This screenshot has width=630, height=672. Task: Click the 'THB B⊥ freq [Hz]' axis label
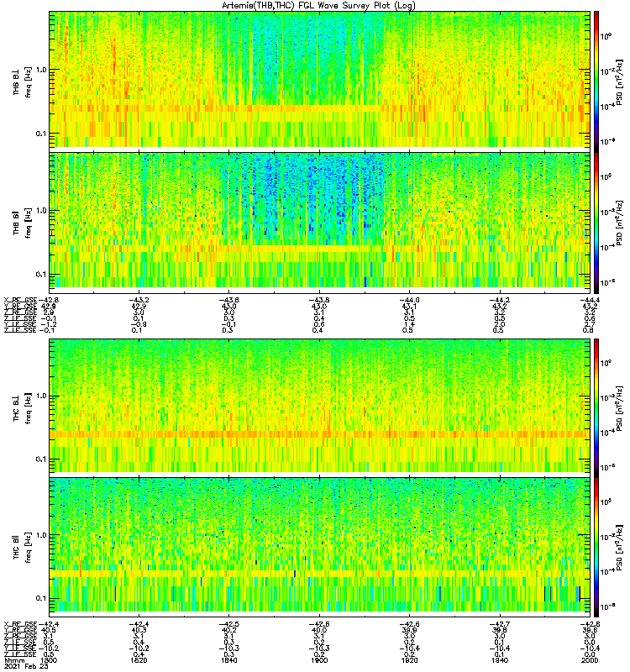pyautogui.click(x=22, y=81)
